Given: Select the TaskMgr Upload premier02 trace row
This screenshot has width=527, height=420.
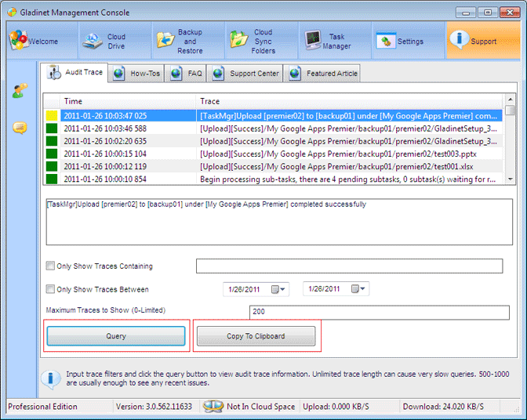Looking at the screenshot, I should pos(273,116).
